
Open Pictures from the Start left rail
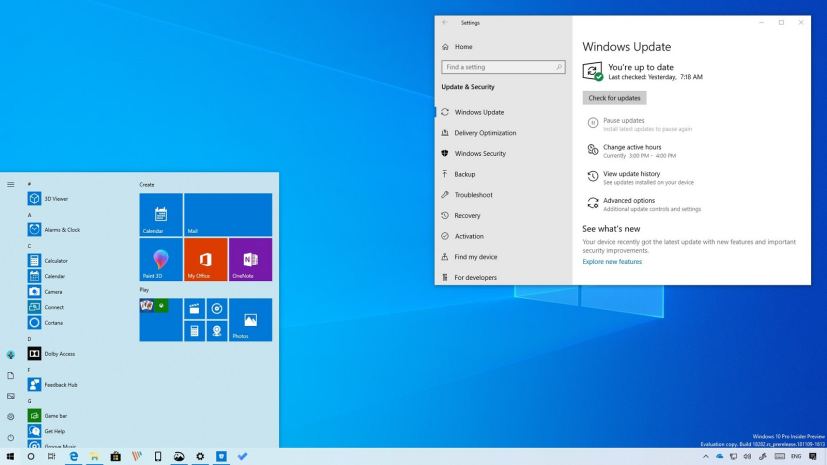[x=11, y=396]
